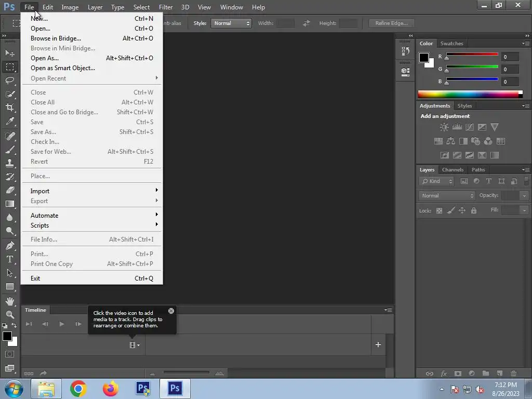Select the Hand tool
The height and width of the screenshot is (399, 532).
(x=10, y=301)
